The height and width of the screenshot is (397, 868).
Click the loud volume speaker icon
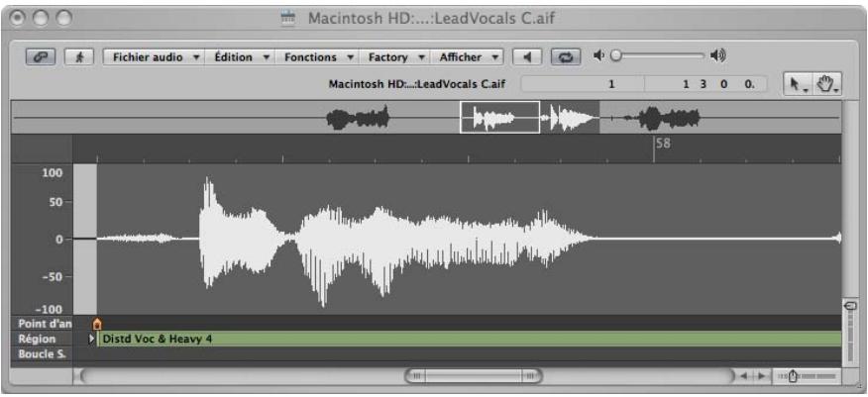[x=718, y=55]
